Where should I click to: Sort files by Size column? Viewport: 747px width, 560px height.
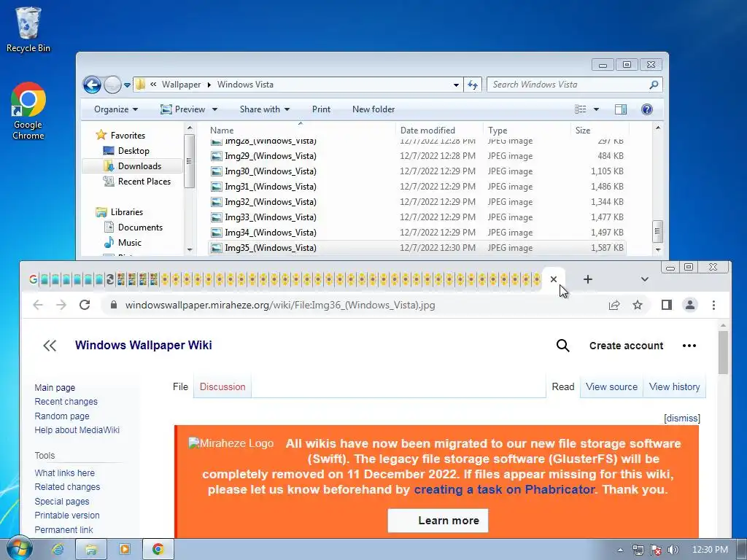(x=600, y=130)
